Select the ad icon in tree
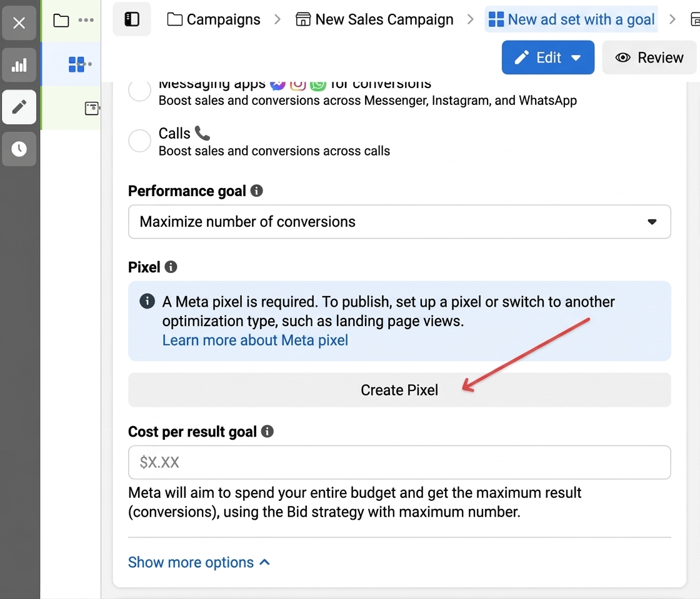The height and width of the screenshot is (599, 700). pos(92,109)
